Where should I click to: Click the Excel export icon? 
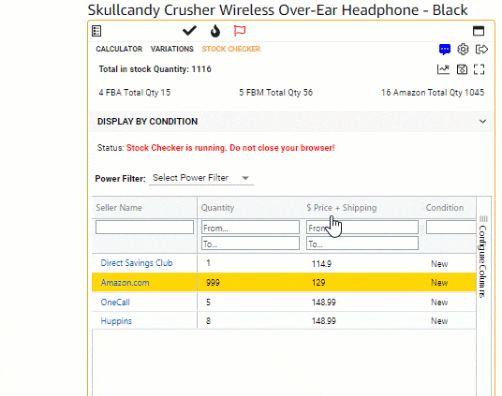[x=462, y=69]
